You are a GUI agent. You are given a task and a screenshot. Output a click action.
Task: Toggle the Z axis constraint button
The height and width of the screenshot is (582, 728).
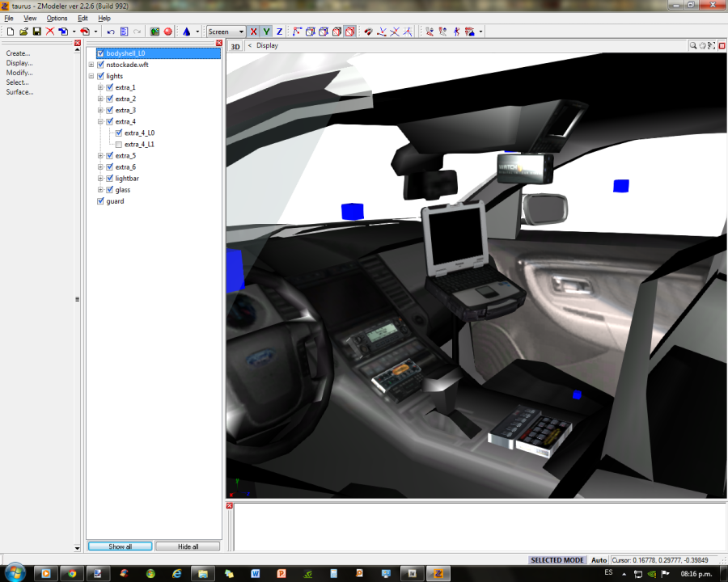pyautogui.click(x=279, y=32)
